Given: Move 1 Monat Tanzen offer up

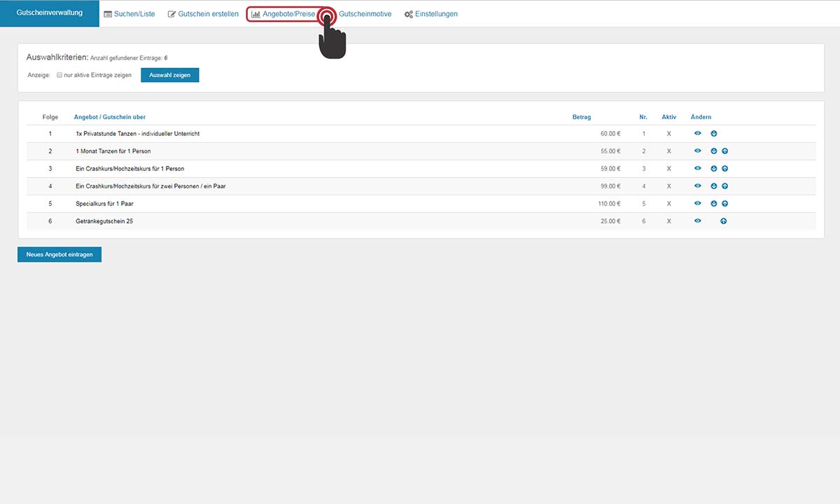Looking at the screenshot, I should tap(724, 150).
